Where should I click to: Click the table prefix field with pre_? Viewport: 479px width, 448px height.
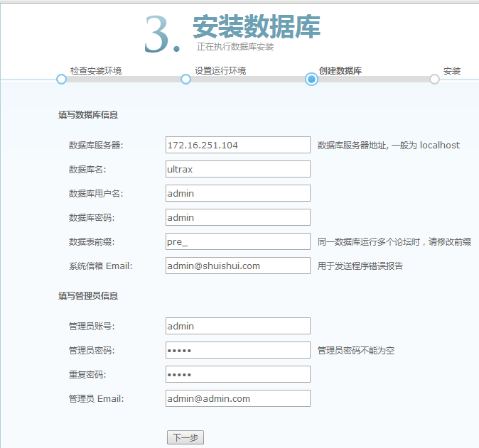click(238, 241)
